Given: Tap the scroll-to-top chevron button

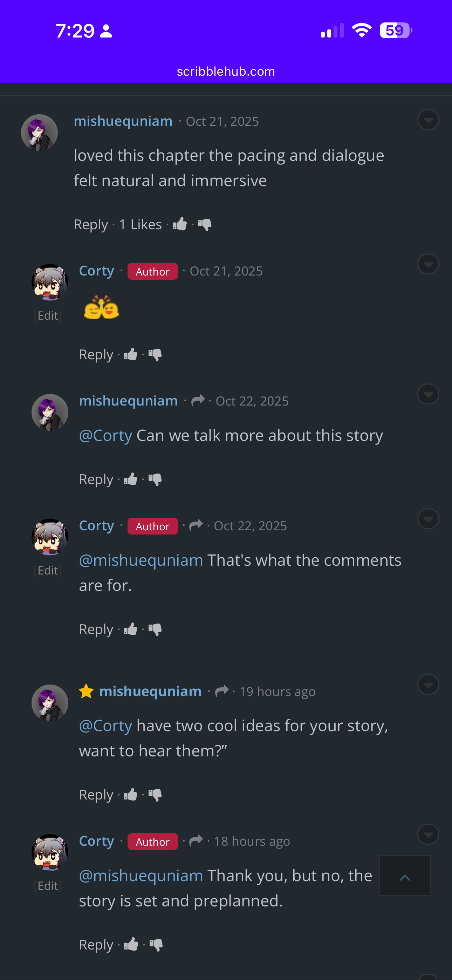Looking at the screenshot, I should click(404, 876).
